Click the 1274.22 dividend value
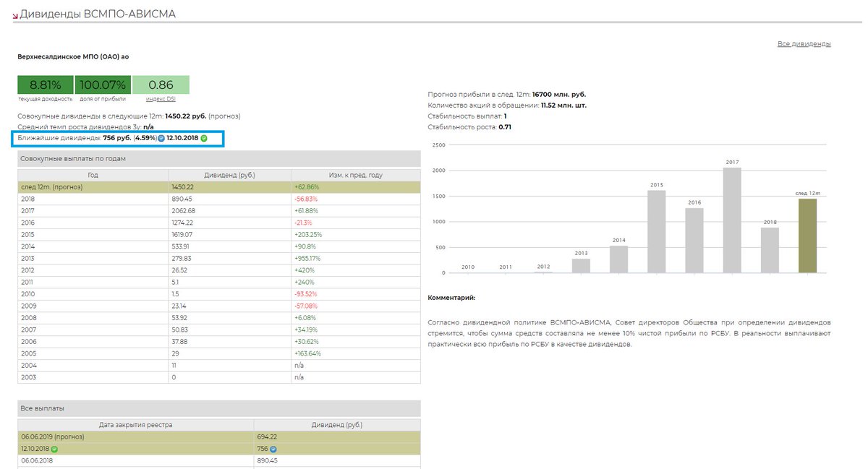868x469 pixels. point(183,223)
